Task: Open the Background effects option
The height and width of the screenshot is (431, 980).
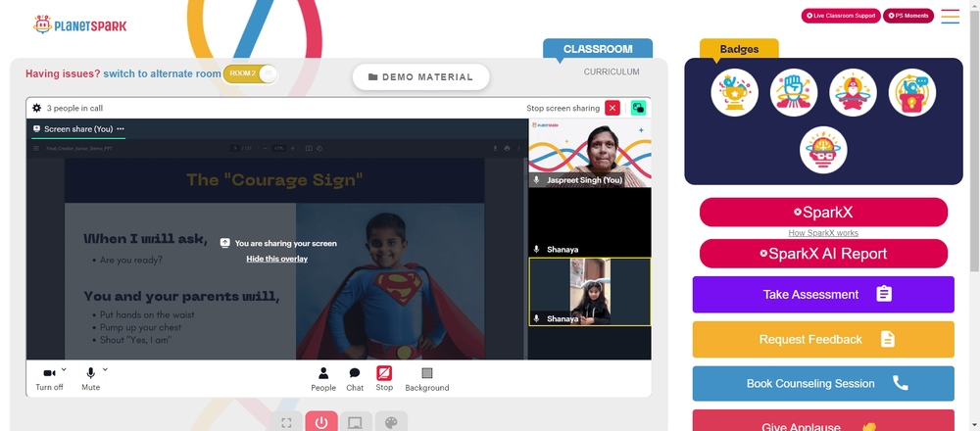Action: (x=427, y=379)
